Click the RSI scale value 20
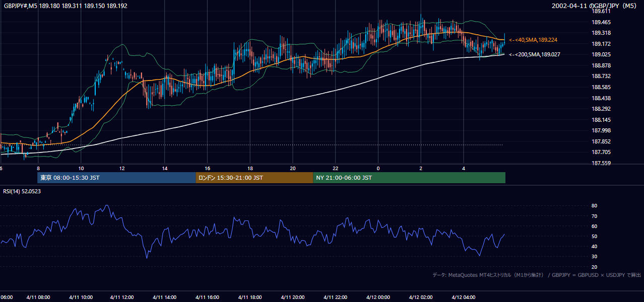 point(595,267)
